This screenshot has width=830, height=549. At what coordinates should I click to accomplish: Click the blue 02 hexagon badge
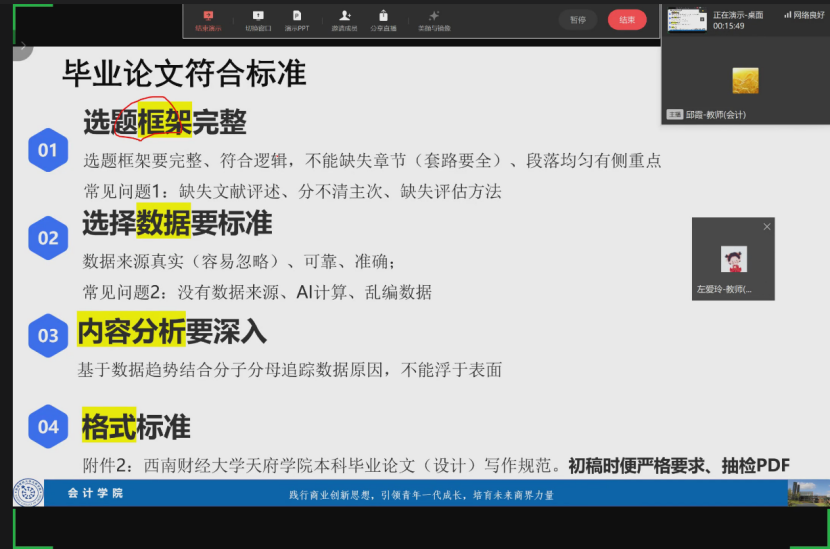coord(48,238)
